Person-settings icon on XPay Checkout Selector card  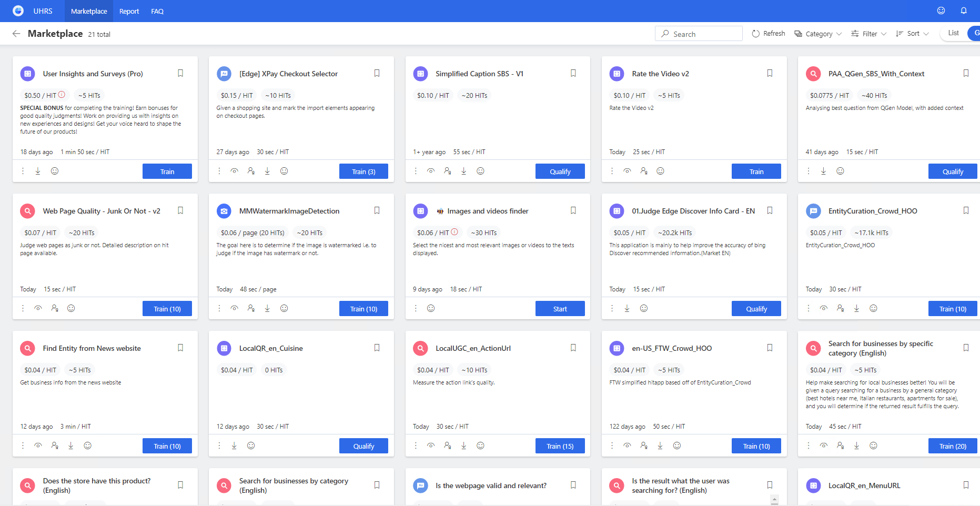[251, 171]
